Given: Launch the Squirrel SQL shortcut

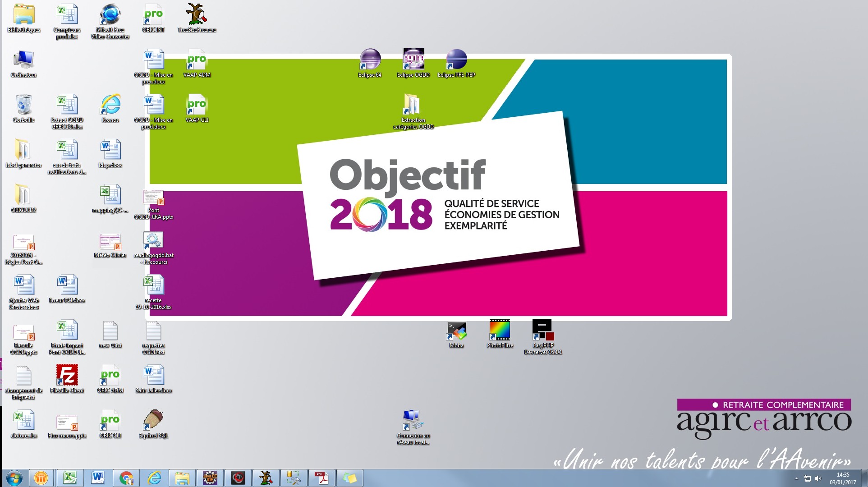Looking at the screenshot, I should 153,424.
